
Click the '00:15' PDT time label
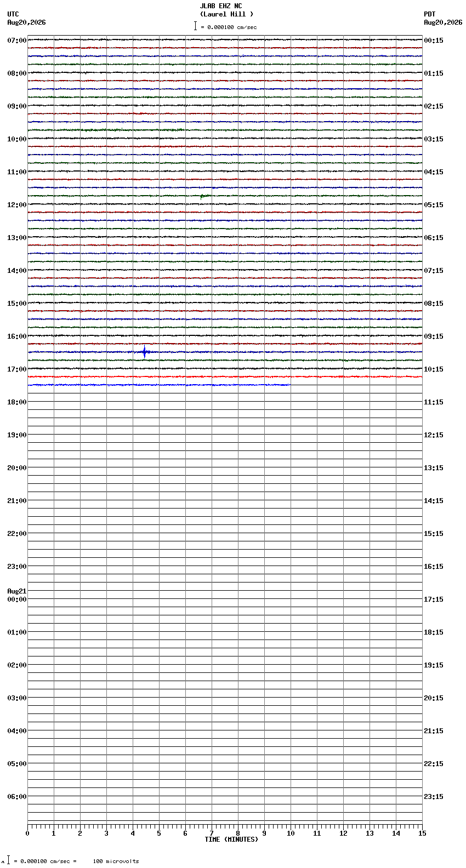[x=434, y=41]
